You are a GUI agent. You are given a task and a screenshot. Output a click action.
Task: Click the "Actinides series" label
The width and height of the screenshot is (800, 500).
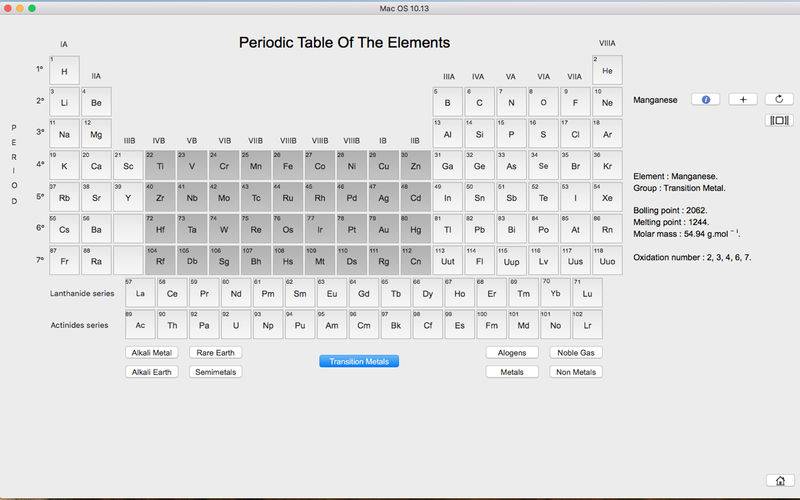(79, 325)
